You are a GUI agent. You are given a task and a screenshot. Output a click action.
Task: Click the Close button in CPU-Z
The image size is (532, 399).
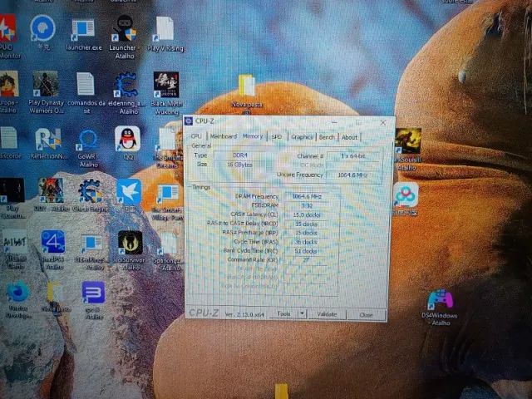pyautogui.click(x=366, y=315)
